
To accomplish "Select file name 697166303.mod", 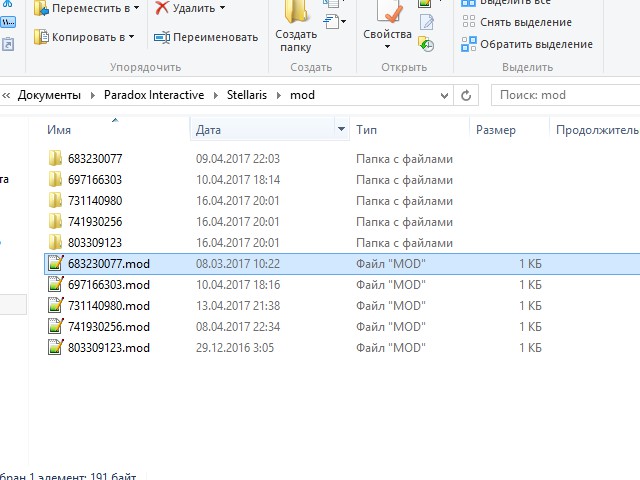I will coord(109,284).
